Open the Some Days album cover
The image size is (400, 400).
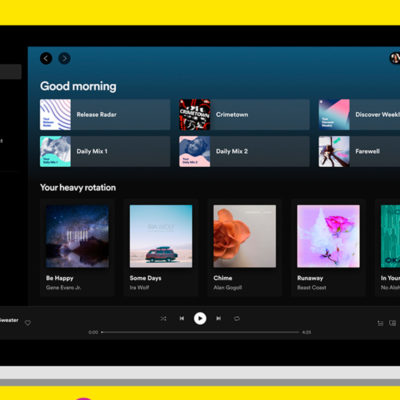pyautogui.click(x=161, y=236)
